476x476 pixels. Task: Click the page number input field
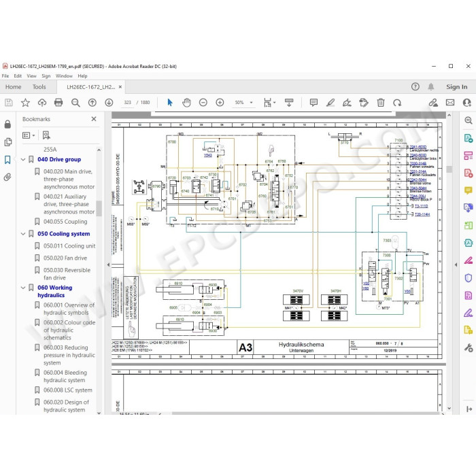(x=128, y=103)
